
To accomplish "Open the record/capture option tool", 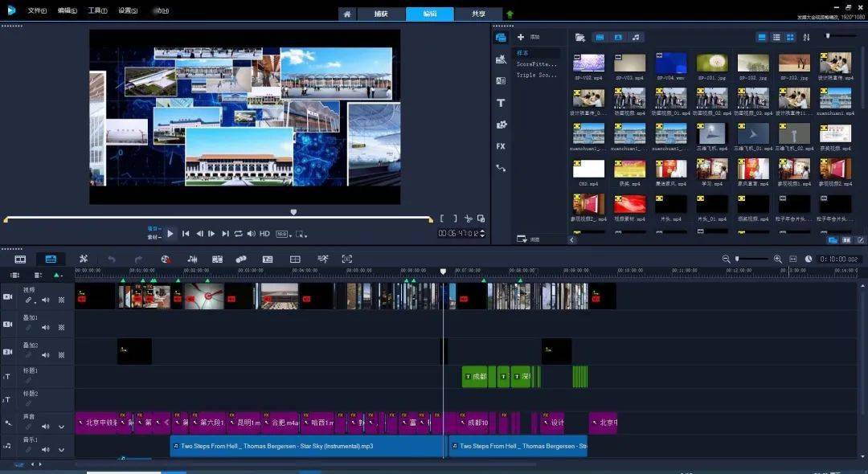I will (165, 259).
